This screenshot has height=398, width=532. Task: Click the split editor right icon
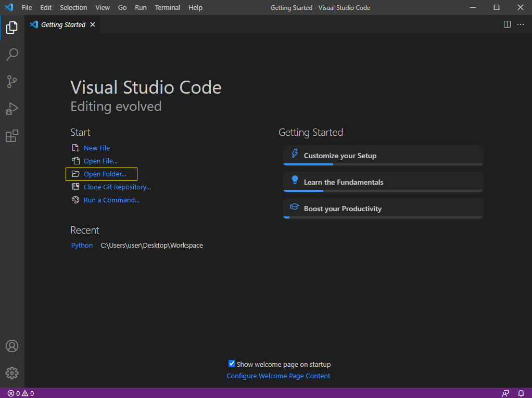click(x=507, y=24)
